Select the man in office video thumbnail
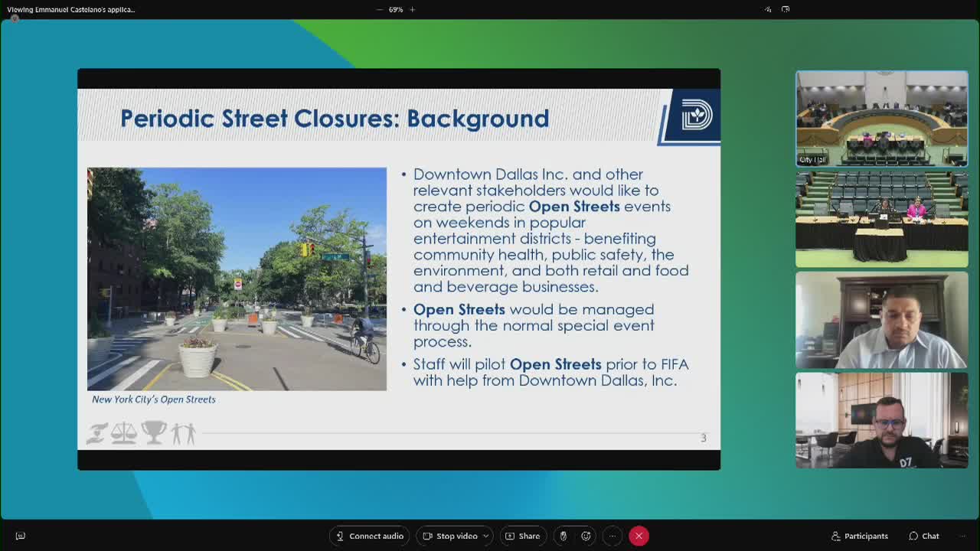This screenshot has height=551, width=980. point(882,321)
